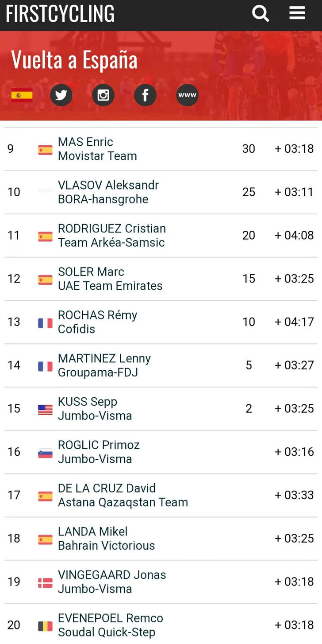
Task: Open the Astana Qazaqstan Team page
Action: click(x=123, y=502)
